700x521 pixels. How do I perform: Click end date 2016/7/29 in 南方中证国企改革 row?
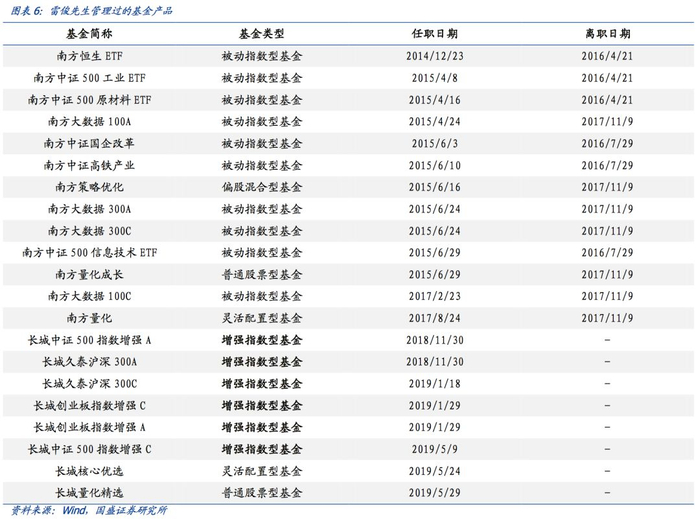pyautogui.click(x=607, y=143)
